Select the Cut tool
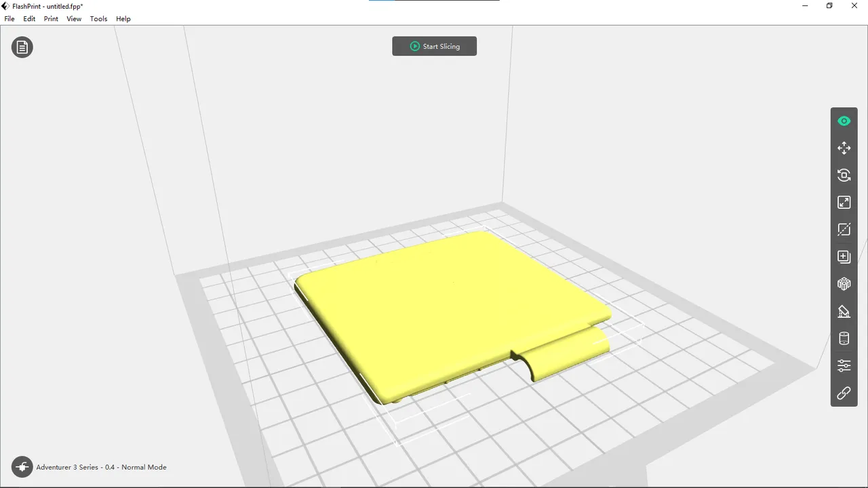This screenshot has width=868, height=488. coord(844,229)
